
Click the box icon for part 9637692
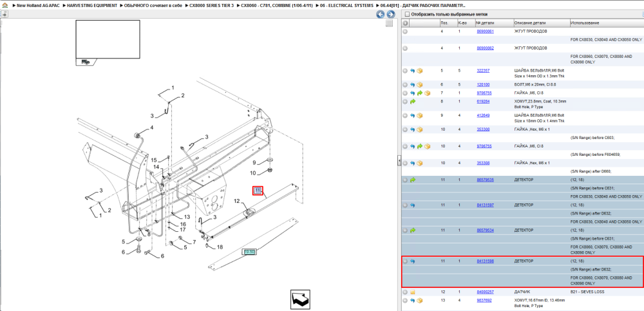click(420, 301)
